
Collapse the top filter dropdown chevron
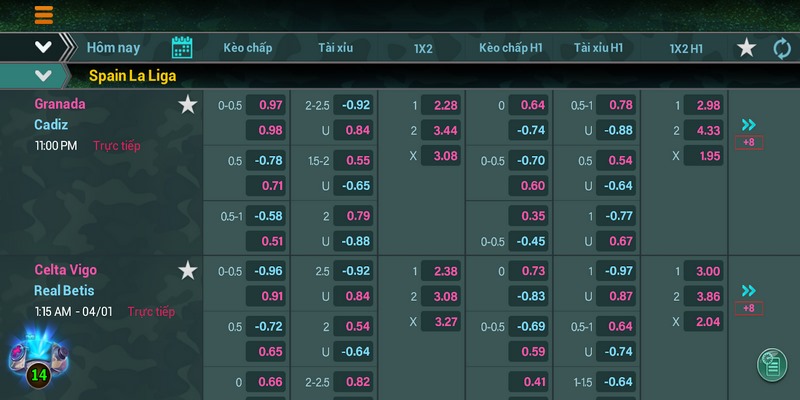pyautogui.click(x=43, y=47)
